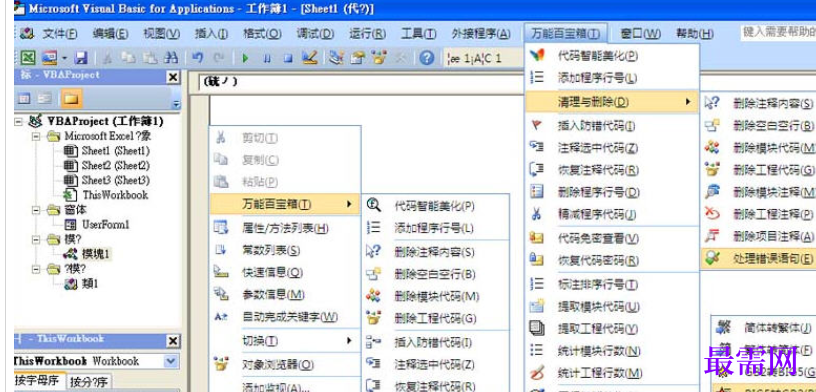The width and height of the screenshot is (816, 392).
Task: Choose 快速信息(Q) in context menu
Action: (x=285, y=273)
